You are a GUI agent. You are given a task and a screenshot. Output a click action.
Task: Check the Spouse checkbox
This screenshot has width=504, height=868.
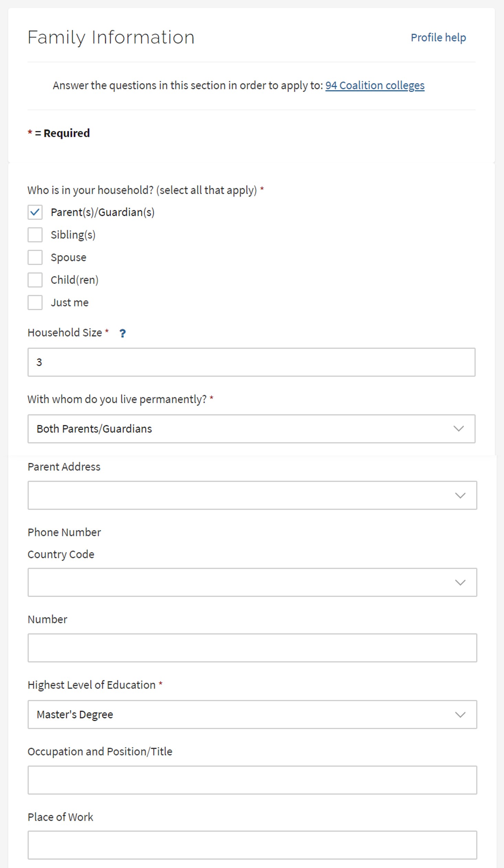[35, 257]
